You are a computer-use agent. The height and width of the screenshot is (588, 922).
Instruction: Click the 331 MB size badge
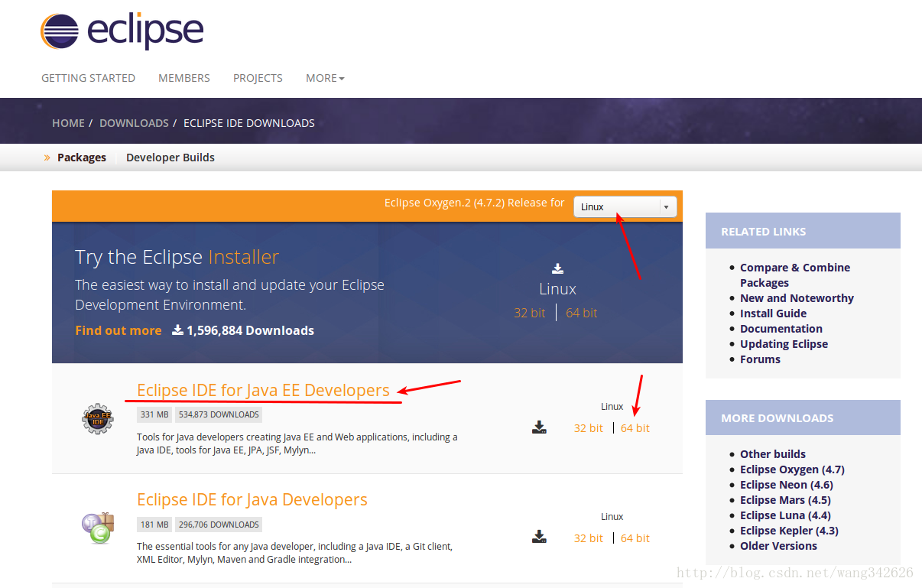(x=154, y=414)
